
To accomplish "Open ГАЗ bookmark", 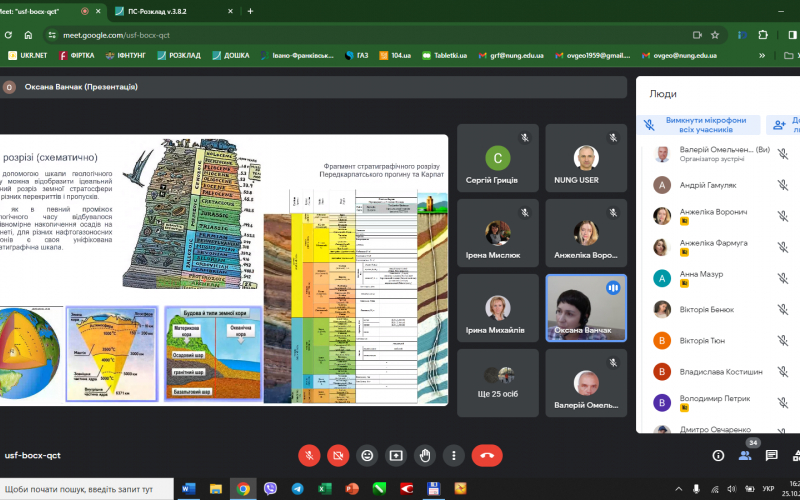I will (357, 55).
